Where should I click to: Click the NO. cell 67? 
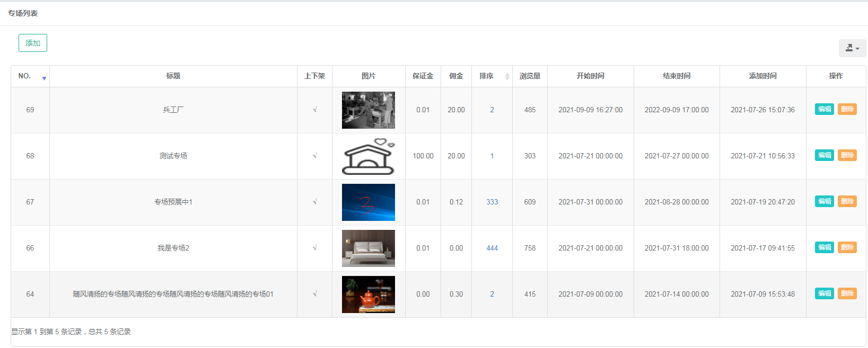30,202
